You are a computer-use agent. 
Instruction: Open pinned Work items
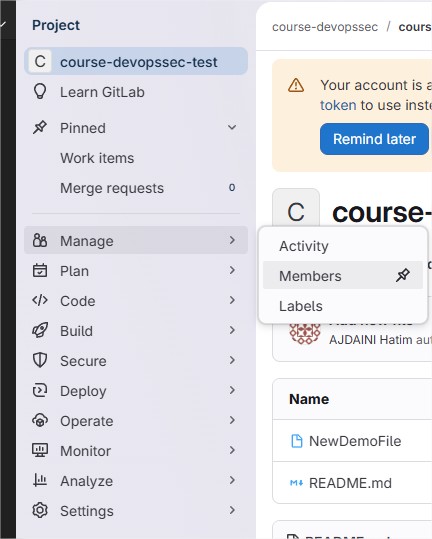(97, 158)
